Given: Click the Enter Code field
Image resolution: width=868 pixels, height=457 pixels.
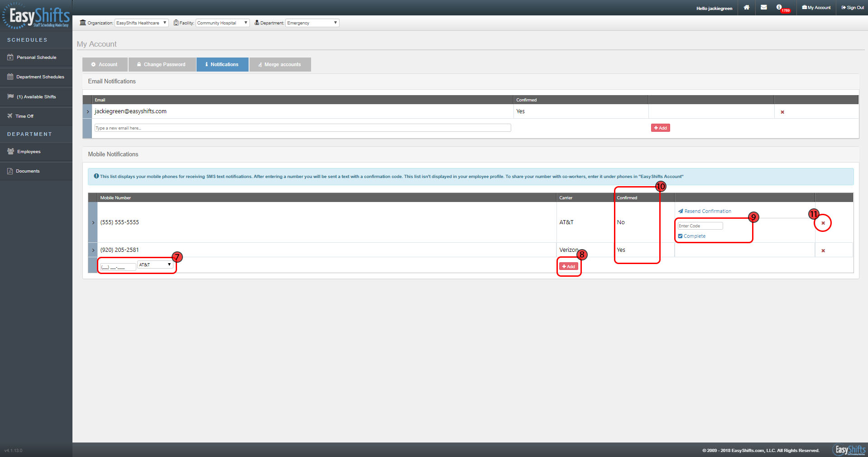Looking at the screenshot, I should [x=700, y=226].
